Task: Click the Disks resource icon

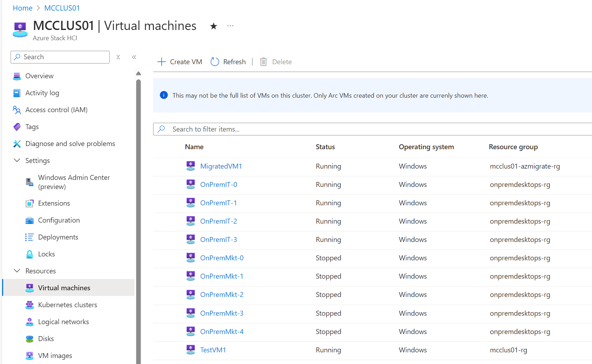Action: (x=29, y=339)
